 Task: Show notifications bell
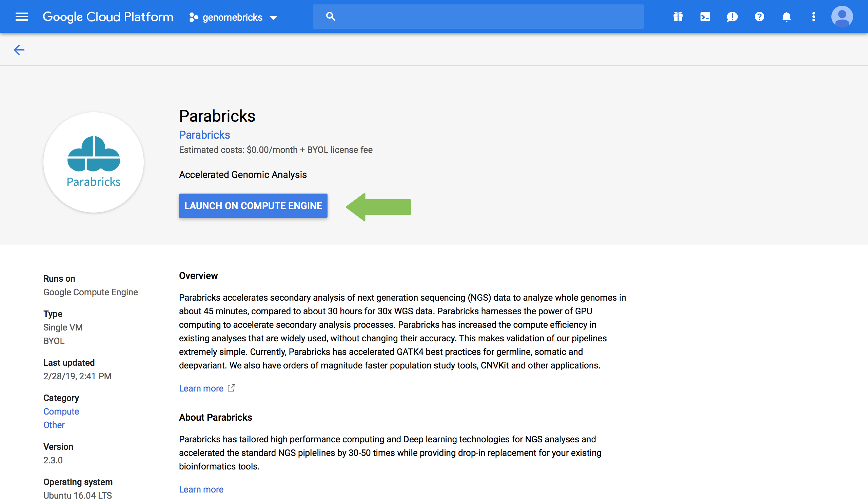point(786,17)
